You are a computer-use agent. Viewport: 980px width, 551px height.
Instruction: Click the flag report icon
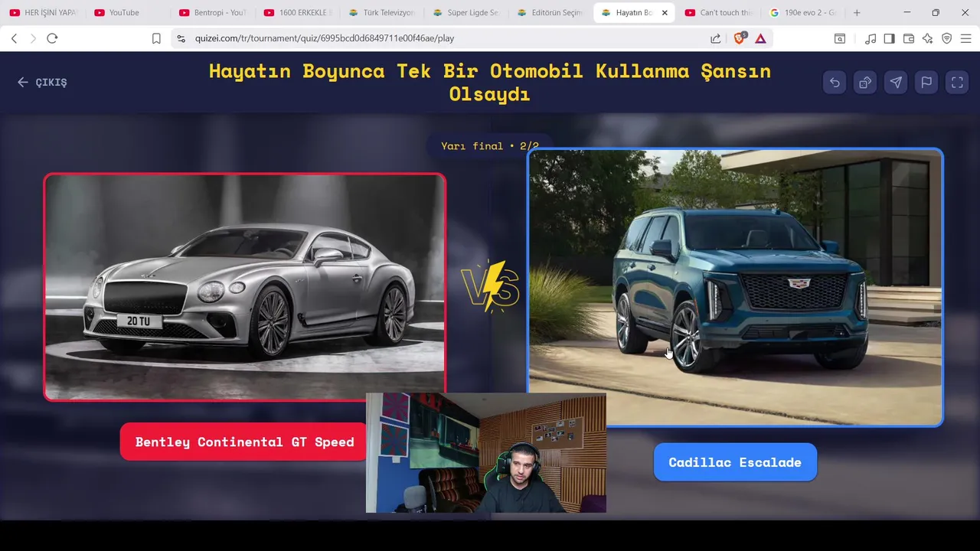tap(926, 83)
